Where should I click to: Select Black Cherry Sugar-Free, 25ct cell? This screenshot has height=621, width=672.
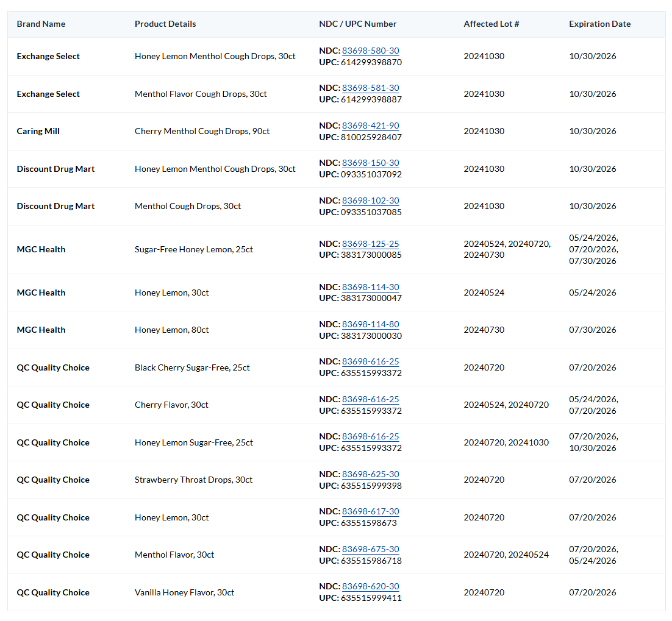tap(192, 367)
